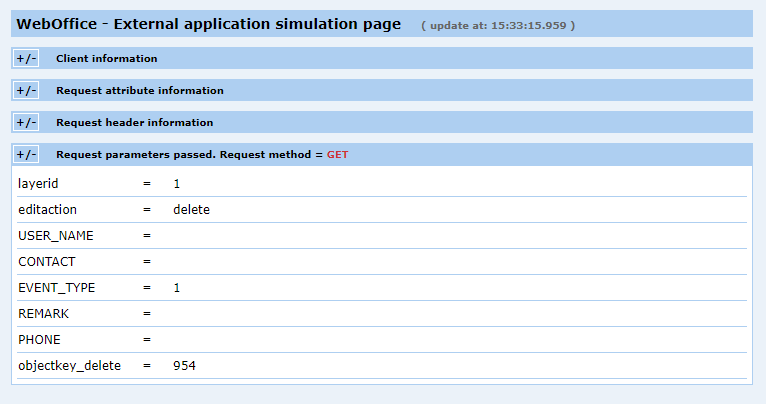Select the PHONE parameter label
766x404 pixels.
pos(39,340)
